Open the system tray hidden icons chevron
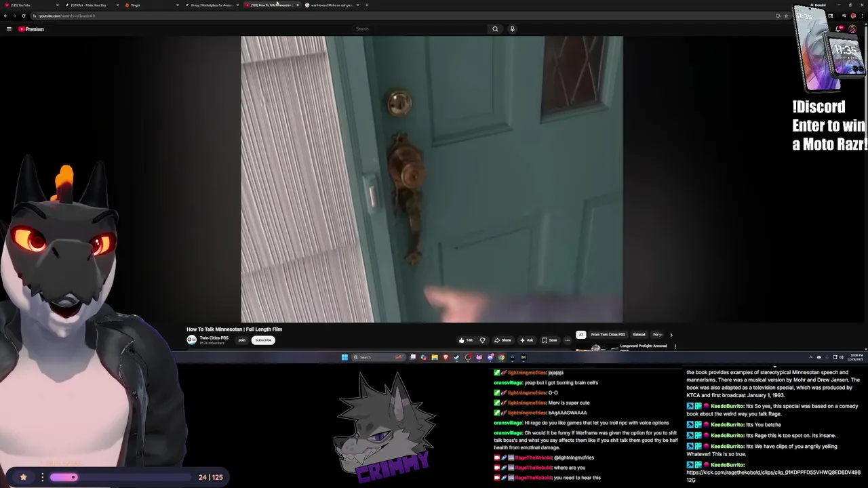The height and width of the screenshot is (488, 868). (810, 357)
